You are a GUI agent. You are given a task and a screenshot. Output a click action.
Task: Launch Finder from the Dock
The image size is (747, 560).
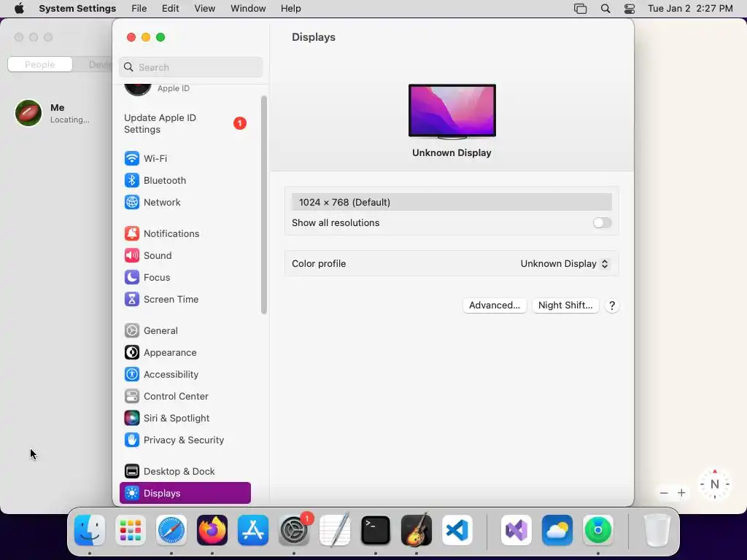(90, 530)
